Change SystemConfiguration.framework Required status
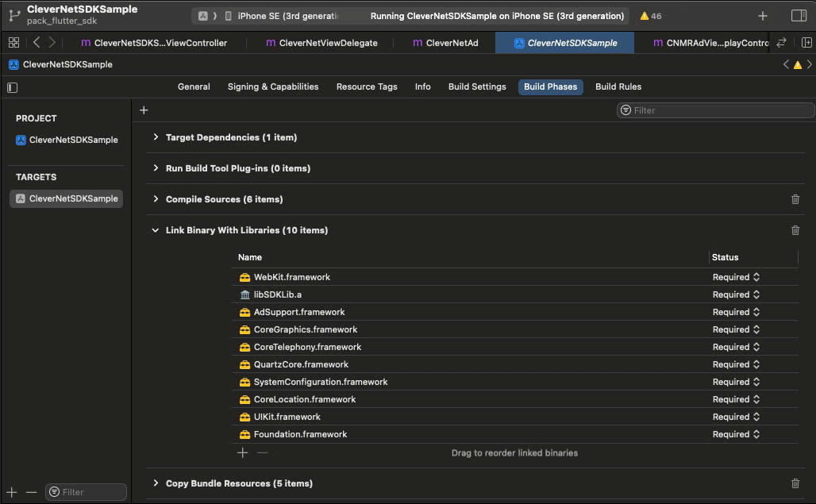The width and height of the screenshot is (816, 504). pos(736,382)
